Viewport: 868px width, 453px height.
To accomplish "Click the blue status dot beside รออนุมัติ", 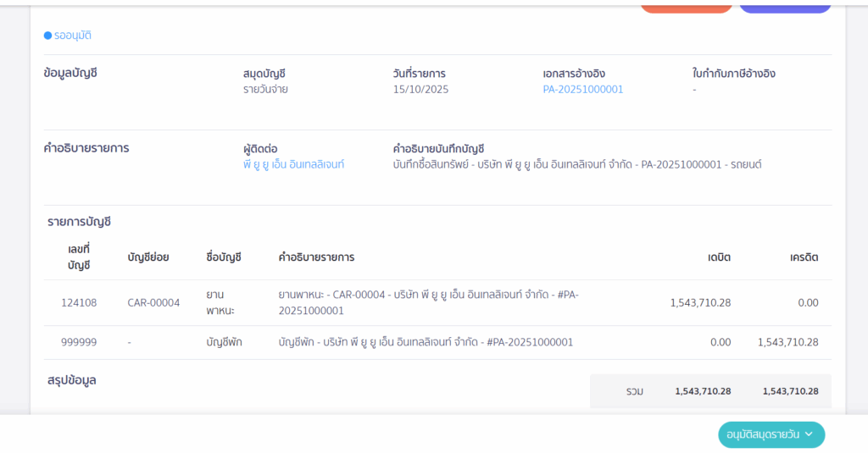I will coord(47,36).
